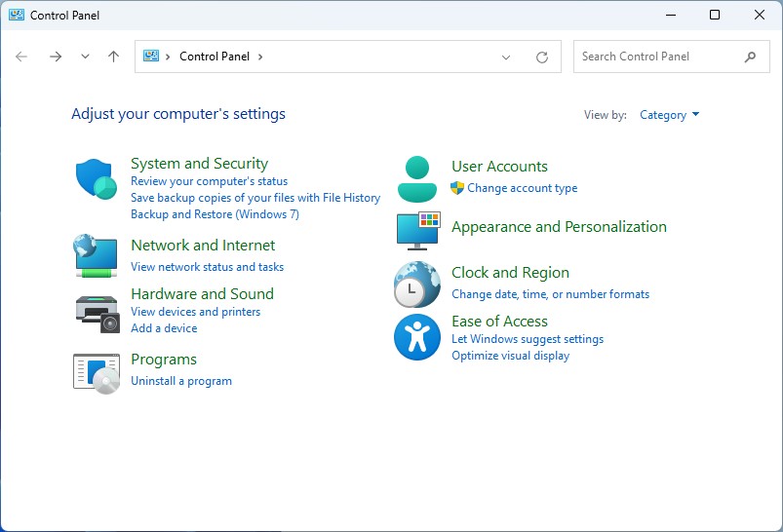Minimize the Control Panel window
This screenshot has width=783, height=532.
671,15
